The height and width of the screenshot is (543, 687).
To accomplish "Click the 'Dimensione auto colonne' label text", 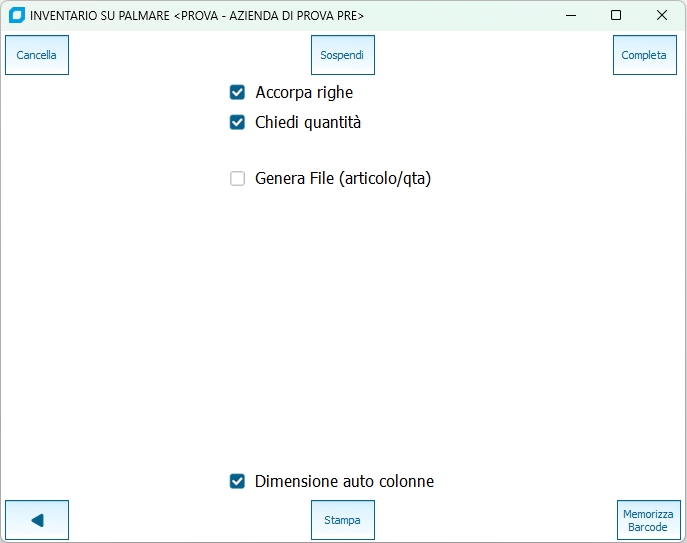I will point(344,481).
